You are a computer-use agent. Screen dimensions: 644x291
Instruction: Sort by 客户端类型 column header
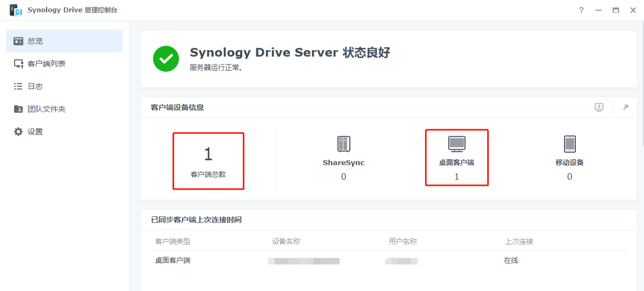pos(173,241)
